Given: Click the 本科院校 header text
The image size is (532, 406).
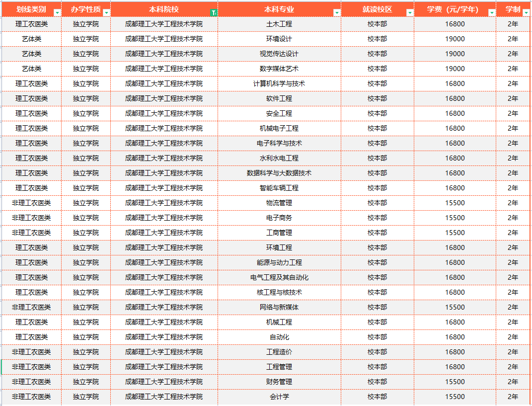Looking at the screenshot, I should 164,9.
